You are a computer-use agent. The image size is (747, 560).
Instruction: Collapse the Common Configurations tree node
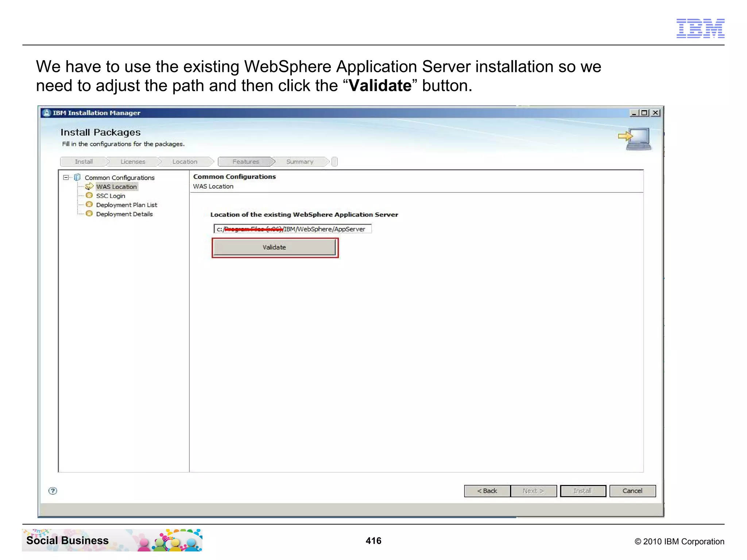click(x=66, y=178)
